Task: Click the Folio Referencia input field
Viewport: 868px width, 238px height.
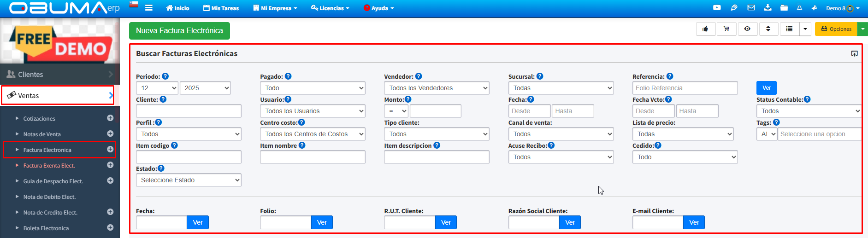Action: pyautogui.click(x=685, y=88)
